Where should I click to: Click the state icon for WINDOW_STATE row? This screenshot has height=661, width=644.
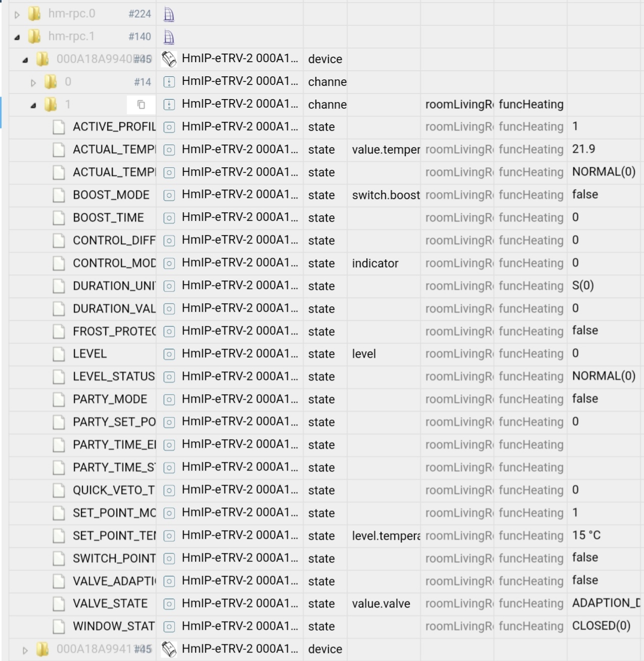tap(169, 627)
